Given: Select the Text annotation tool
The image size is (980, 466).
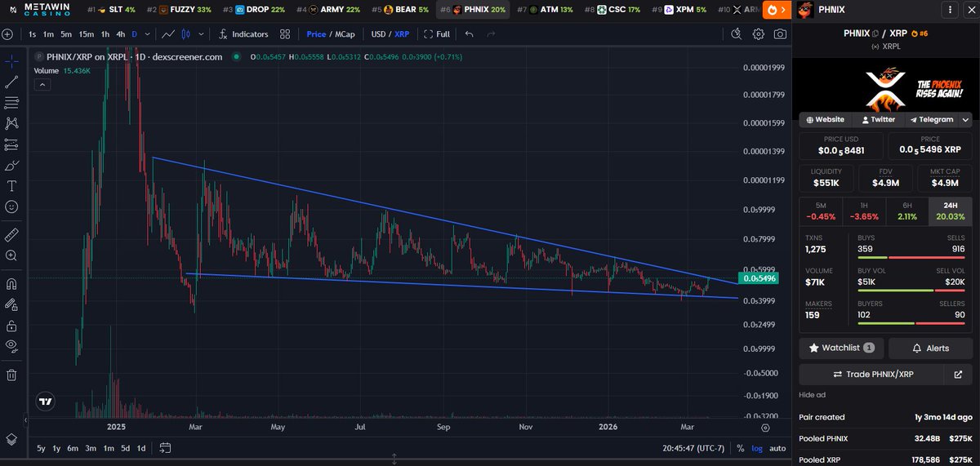Looking at the screenshot, I should click(x=11, y=186).
